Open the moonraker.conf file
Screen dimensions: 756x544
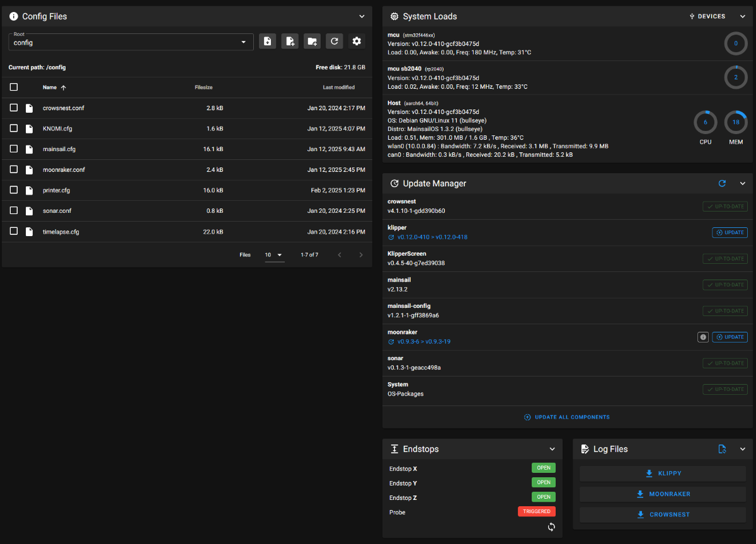(64, 170)
